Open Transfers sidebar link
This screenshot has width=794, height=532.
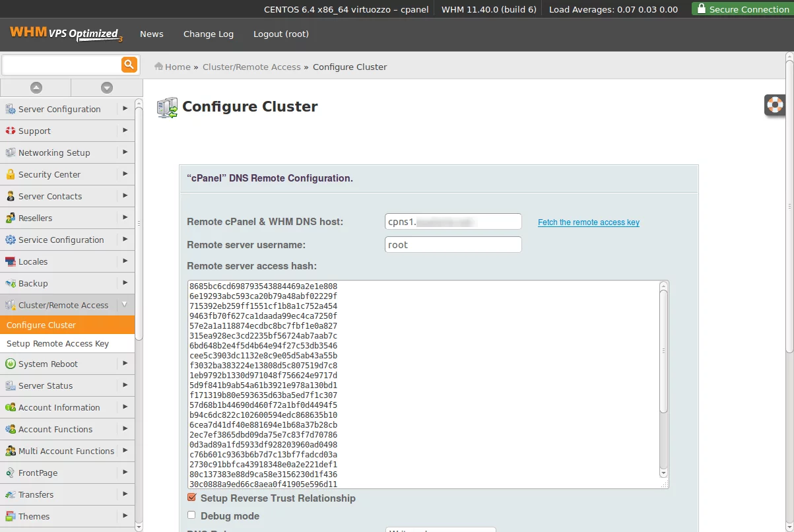(x=36, y=494)
